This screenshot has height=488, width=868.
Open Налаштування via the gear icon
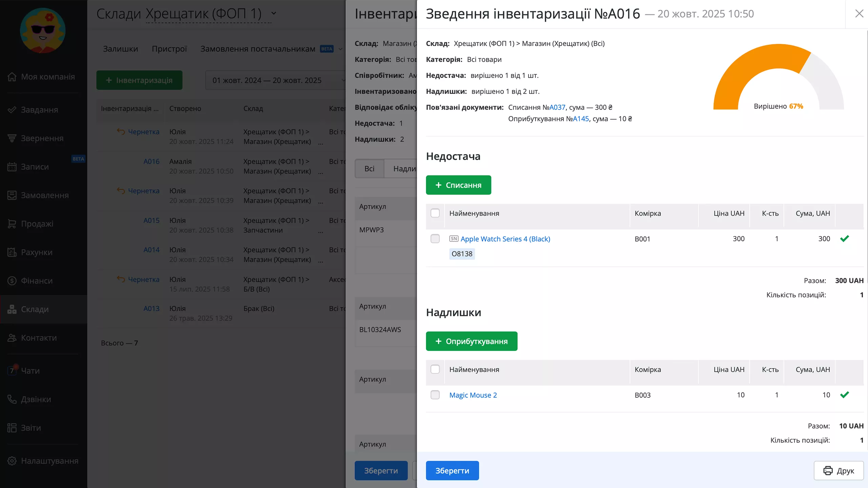(50, 461)
